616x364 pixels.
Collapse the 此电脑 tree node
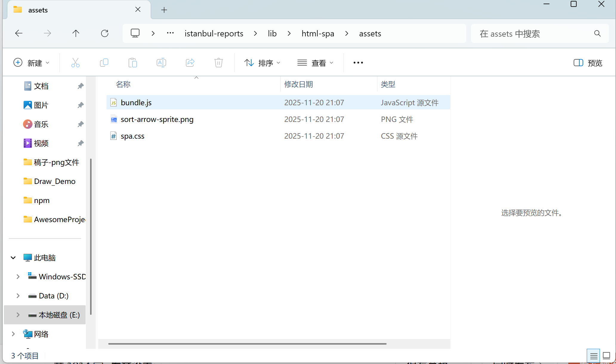(13, 258)
